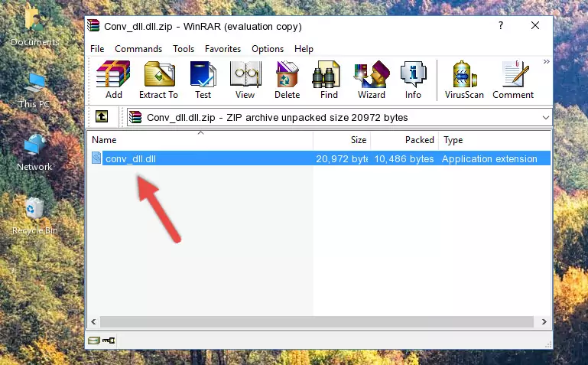Image resolution: width=588 pixels, height=365 pixels.
Task: Go up one folder level icon
Action: pyautogui.click(x=102, y=116)
